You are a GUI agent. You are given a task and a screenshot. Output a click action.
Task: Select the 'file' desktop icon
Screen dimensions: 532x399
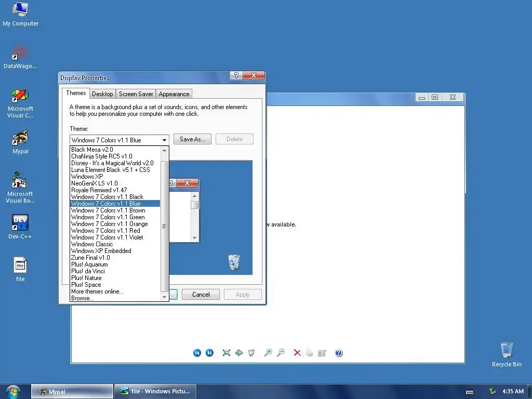coord(20,270)
